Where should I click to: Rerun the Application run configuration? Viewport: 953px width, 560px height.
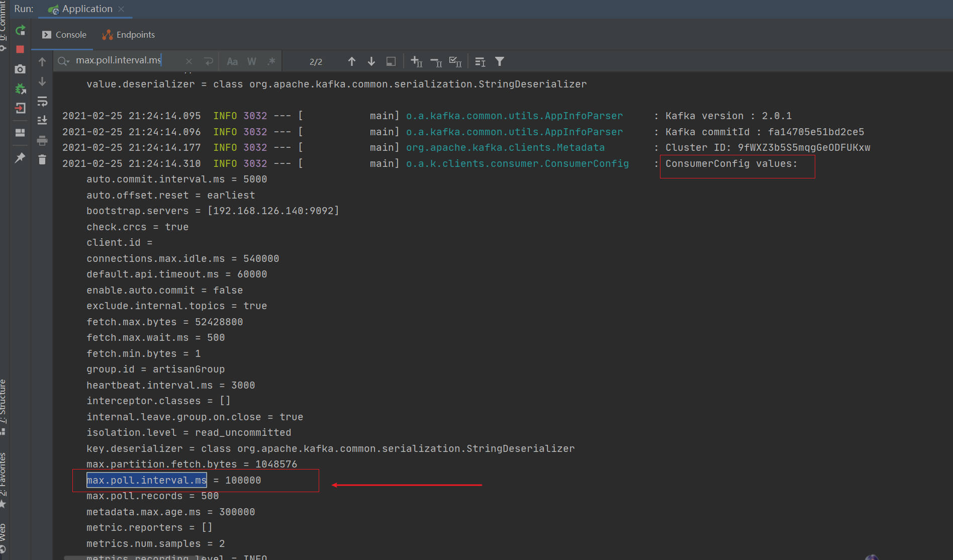[21, 31]
